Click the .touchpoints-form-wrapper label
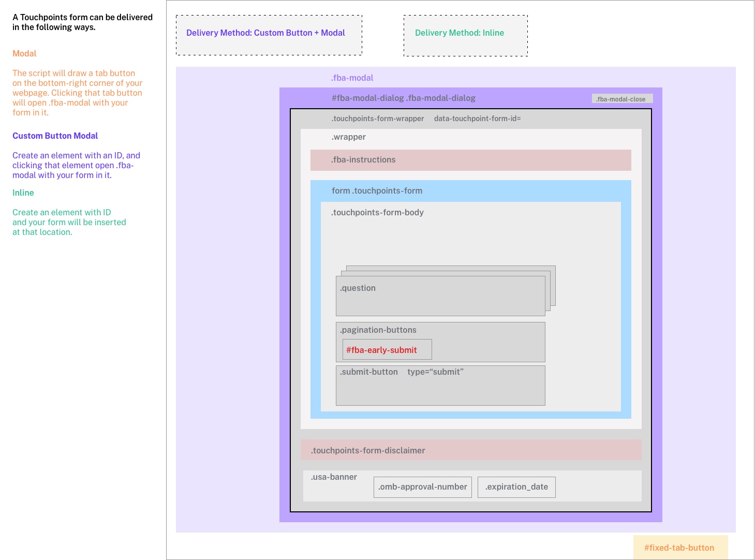The width and height of the screenshot is (755, 560). pos(378,119)
